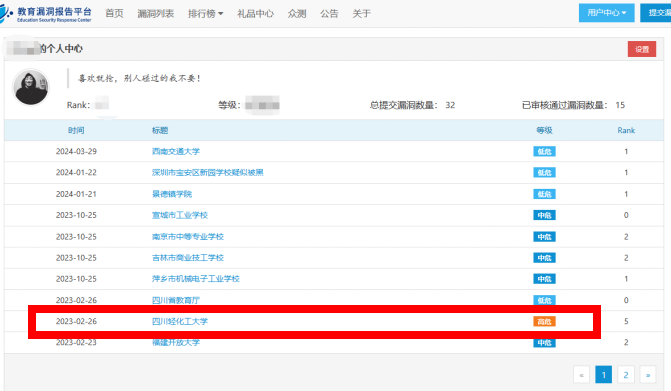The width and height of the screenshot is (671, 391).
Task: Go to pagination page 2
Action: coord(626,375)
